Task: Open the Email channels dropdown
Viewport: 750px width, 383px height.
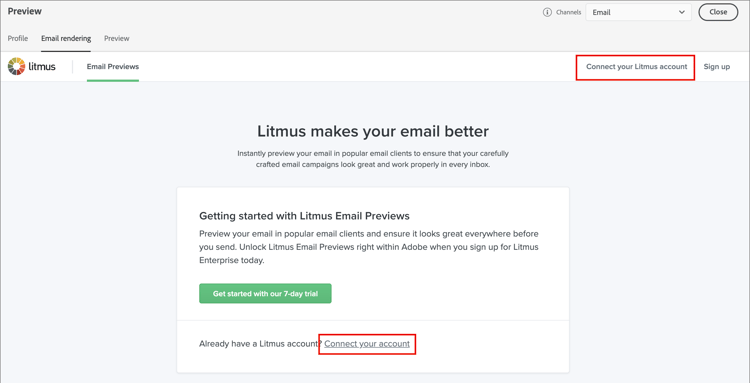Action: click(x=638, y=12)
